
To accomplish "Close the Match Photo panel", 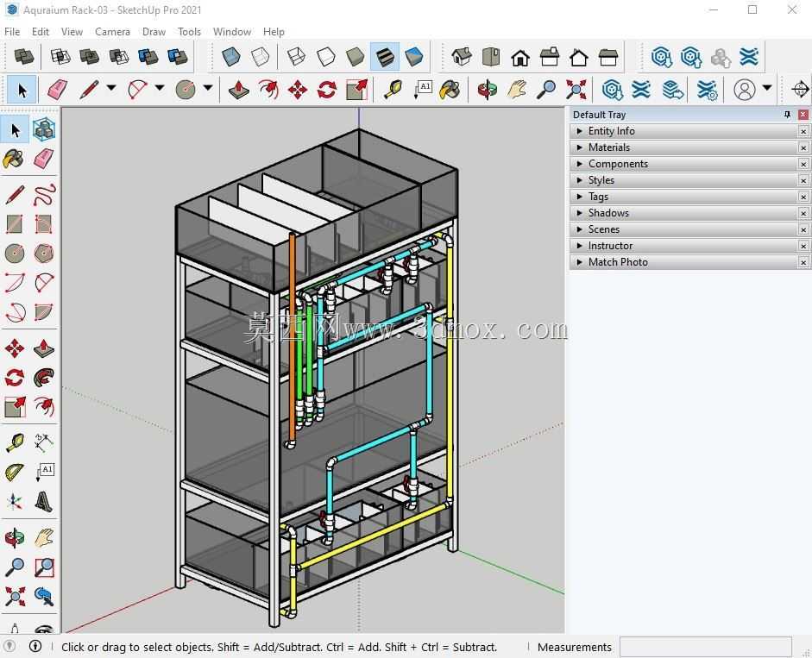I will coord(803,262).
